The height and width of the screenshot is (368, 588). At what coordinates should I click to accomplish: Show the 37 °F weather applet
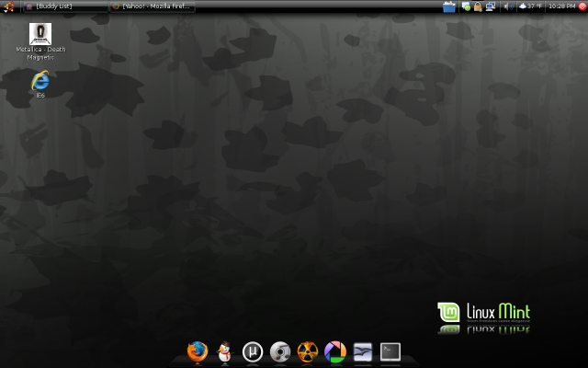pos(530,6)
